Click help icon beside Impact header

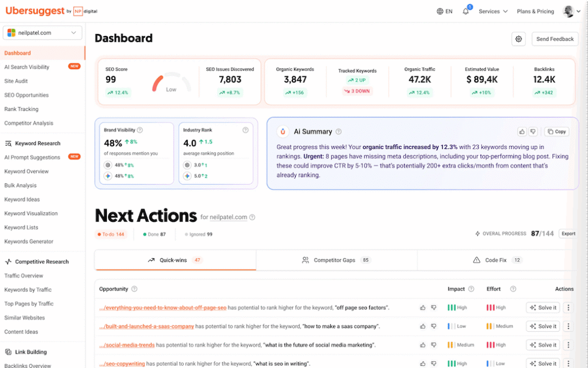pos(471,289)
